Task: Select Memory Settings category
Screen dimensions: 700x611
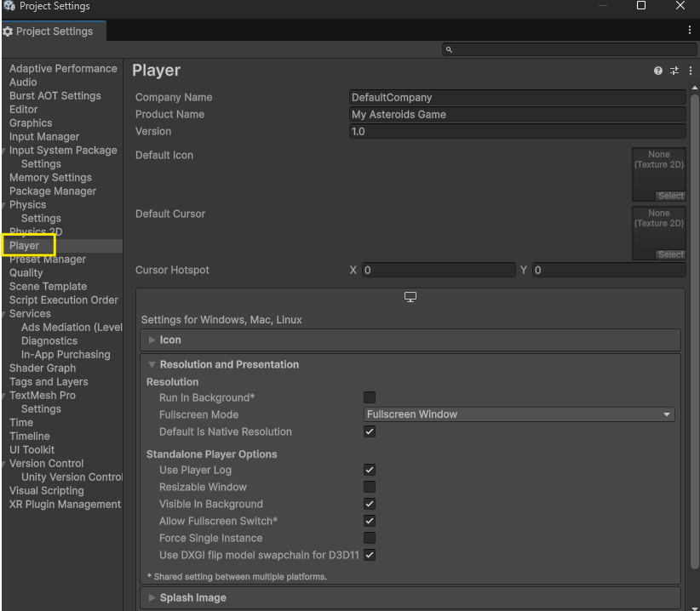Action: 50,178
